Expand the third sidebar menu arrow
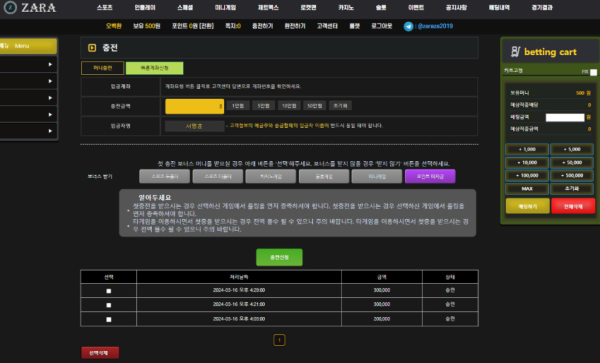Viewport: 600px width, 363px height. click(50, 98)
